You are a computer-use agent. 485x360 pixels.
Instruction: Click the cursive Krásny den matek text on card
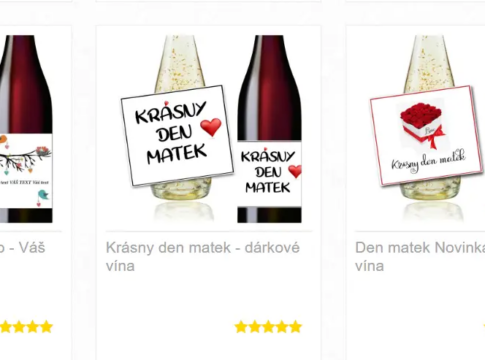click(x=428, y=162)
